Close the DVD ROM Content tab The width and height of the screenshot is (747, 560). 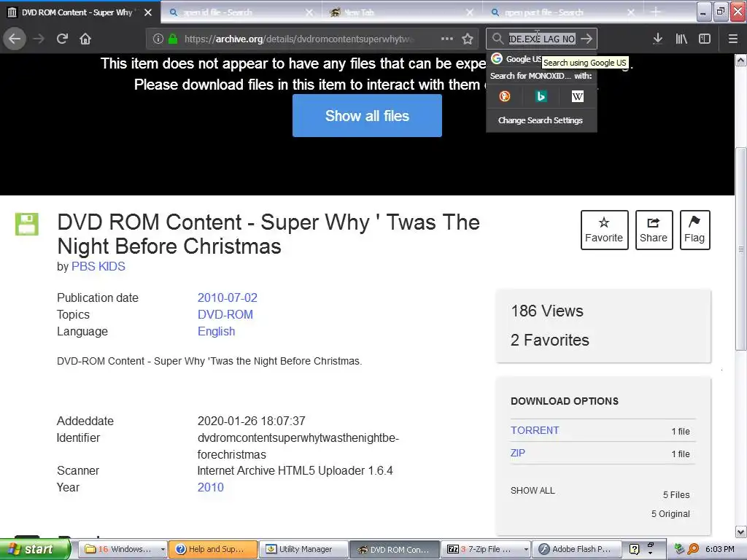click(148, 12)
